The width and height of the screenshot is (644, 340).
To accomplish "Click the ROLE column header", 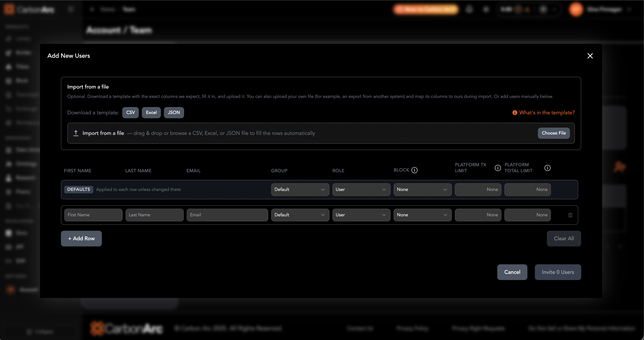I will pyautogui.click(x=338, y=171).
